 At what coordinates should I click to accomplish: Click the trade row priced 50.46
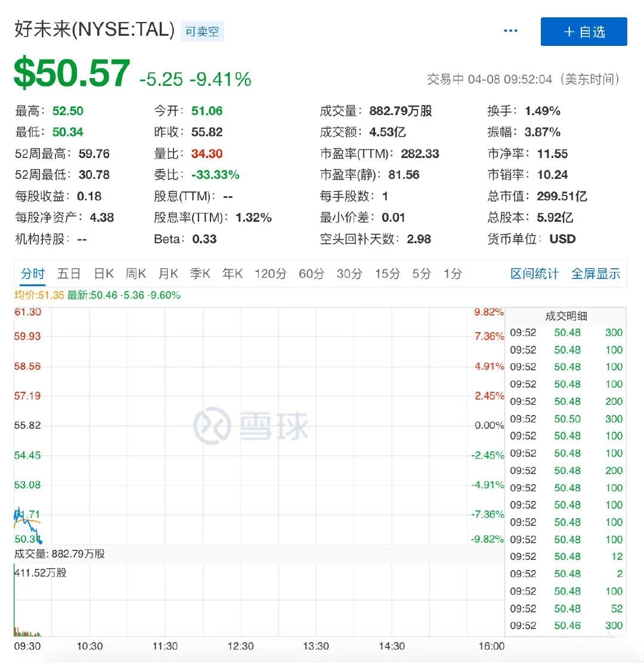(566, 626)
